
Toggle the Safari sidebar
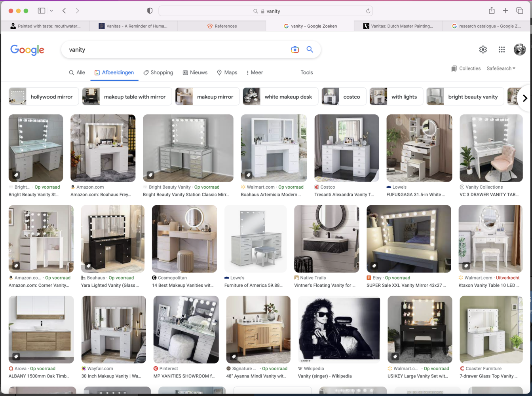pyautogui.click(x=42, y=11)
